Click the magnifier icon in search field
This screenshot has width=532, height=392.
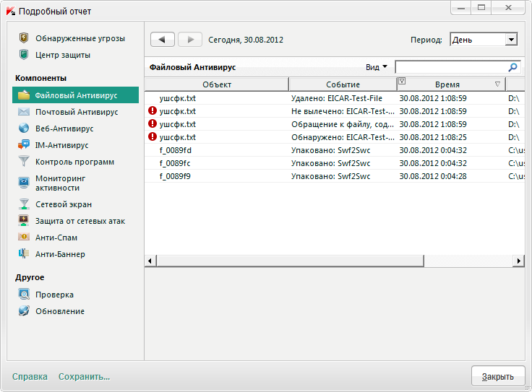point(513,67)
